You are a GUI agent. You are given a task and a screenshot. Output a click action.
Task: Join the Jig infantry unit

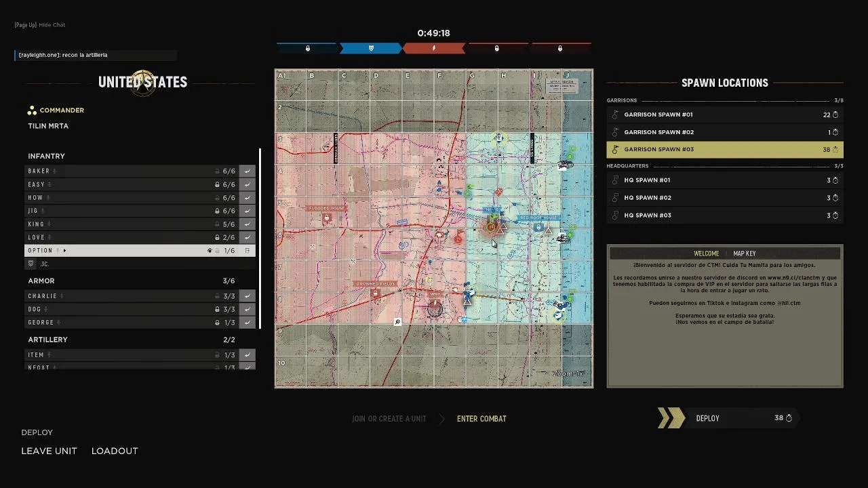coord(248,211)
